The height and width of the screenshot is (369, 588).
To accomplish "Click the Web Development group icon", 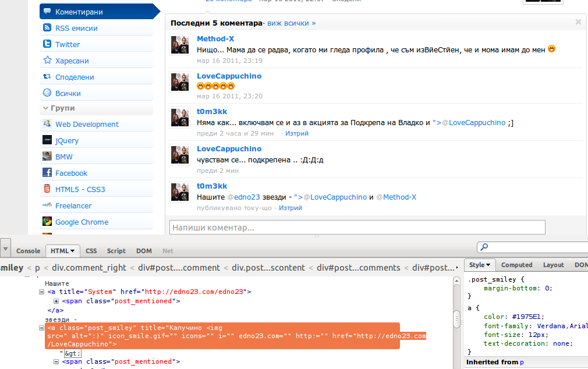I will pos(47,123).
